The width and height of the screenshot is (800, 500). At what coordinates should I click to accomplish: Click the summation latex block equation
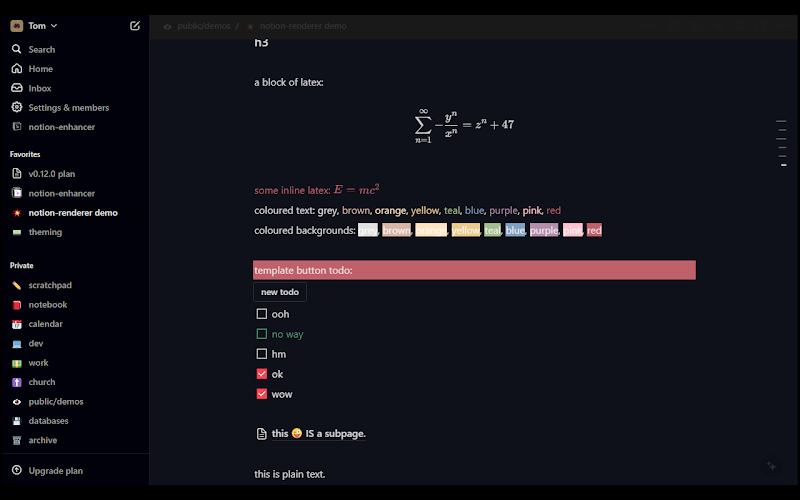click(x=464, y=126)
